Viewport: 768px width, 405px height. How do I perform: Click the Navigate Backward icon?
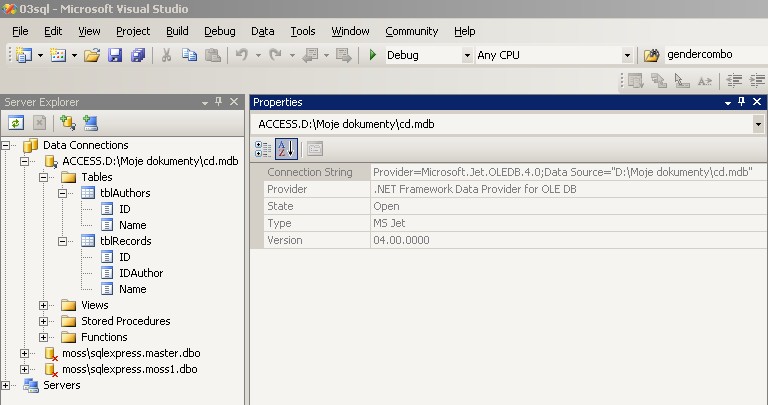click(x=310, y=55)
